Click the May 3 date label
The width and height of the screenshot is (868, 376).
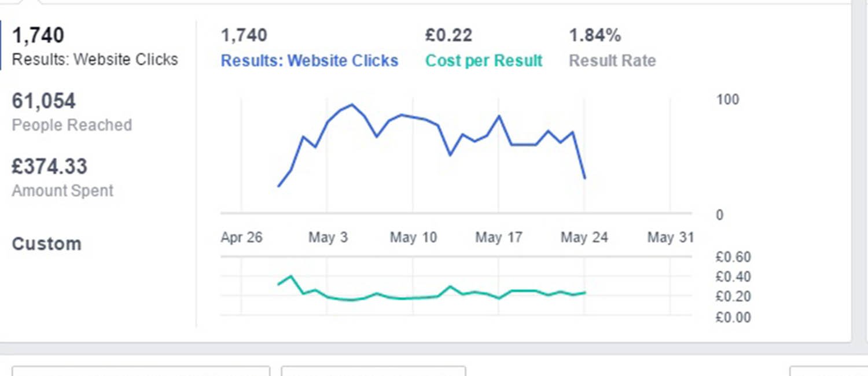(x=328, y=237)
